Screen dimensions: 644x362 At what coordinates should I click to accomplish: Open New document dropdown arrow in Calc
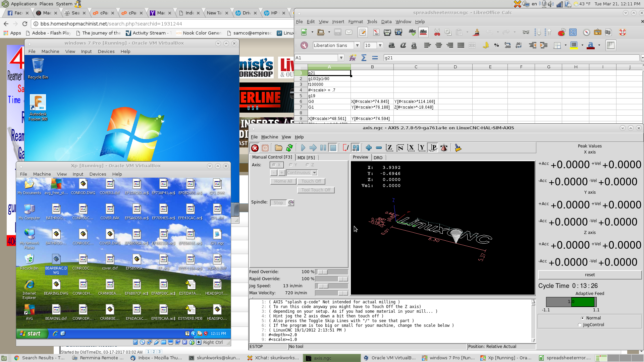(x=312, y=33)
